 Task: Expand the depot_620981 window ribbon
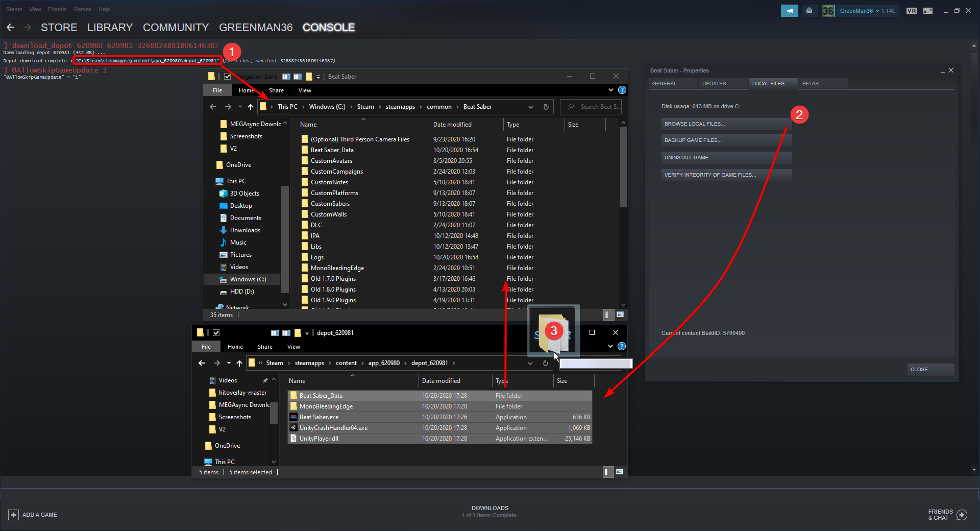(610, 347)
